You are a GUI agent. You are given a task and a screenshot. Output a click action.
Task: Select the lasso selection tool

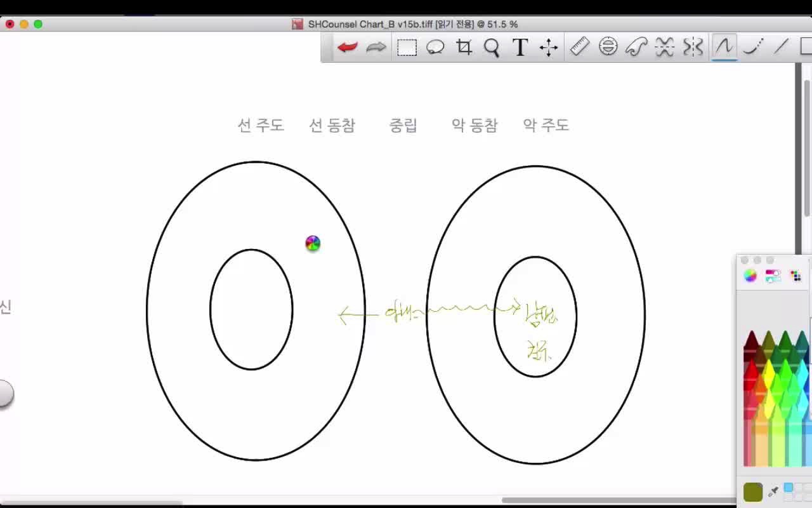pyautogui.click(x=435, y=48)
